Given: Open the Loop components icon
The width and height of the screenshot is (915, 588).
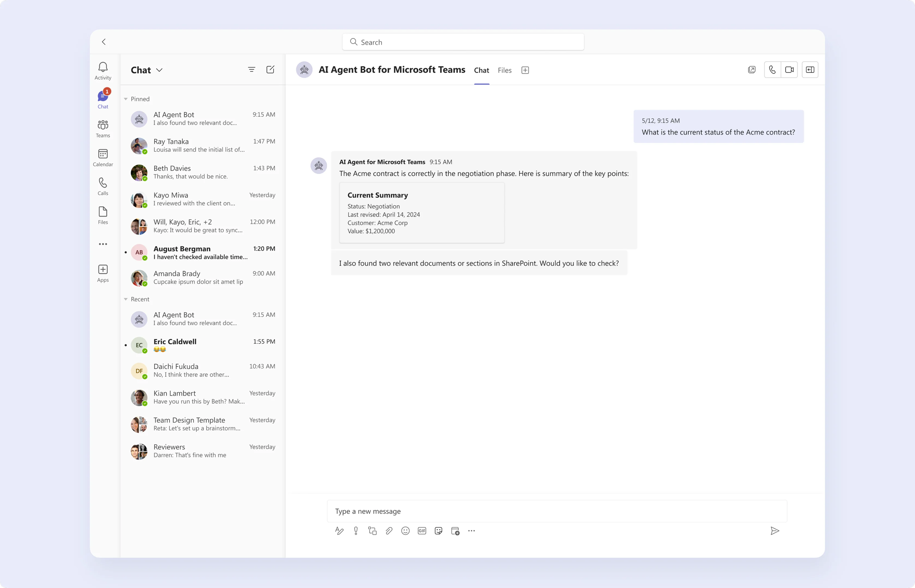Looking at the screenshot, I should pos(372,531).
